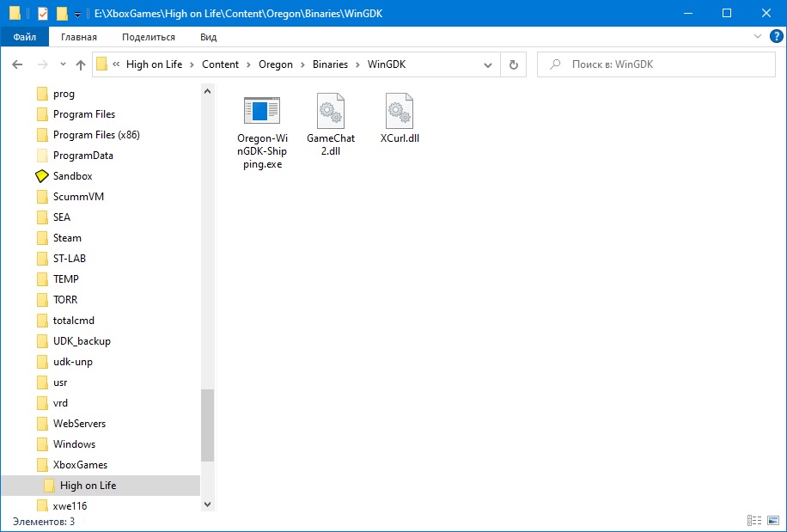Screen dimensions: 787x532
Task: Select High on Life in navigation tree
Action: point(101,486)
